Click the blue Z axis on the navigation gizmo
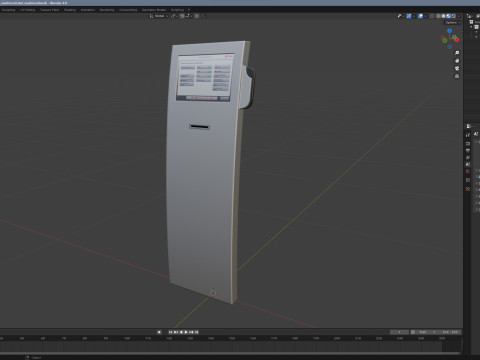The height and width of the screenshot is (360, 480). (x=450, y=31)
